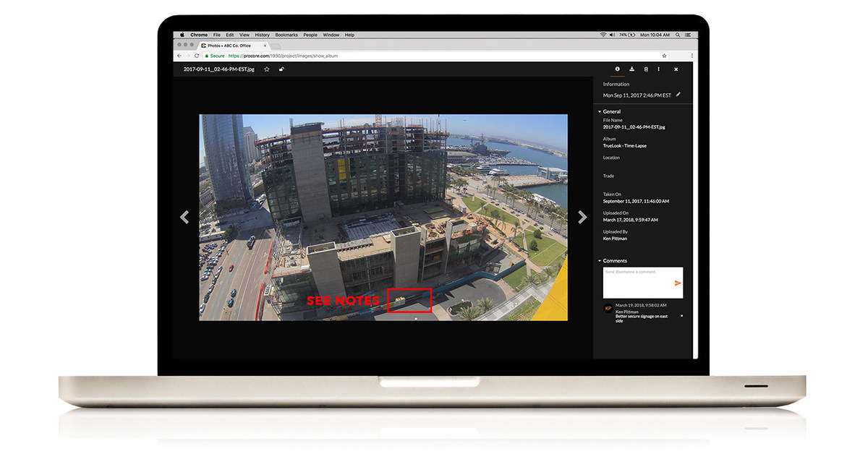Click inside the comment input field
Screen dimensions: 868x454
pos(637,275)
